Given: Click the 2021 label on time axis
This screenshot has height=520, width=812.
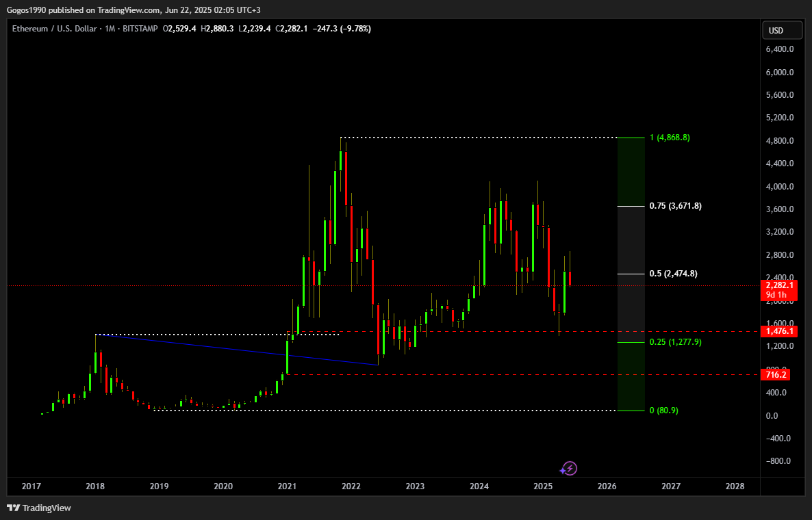Looking at the screenshot, I should point(287,486).
